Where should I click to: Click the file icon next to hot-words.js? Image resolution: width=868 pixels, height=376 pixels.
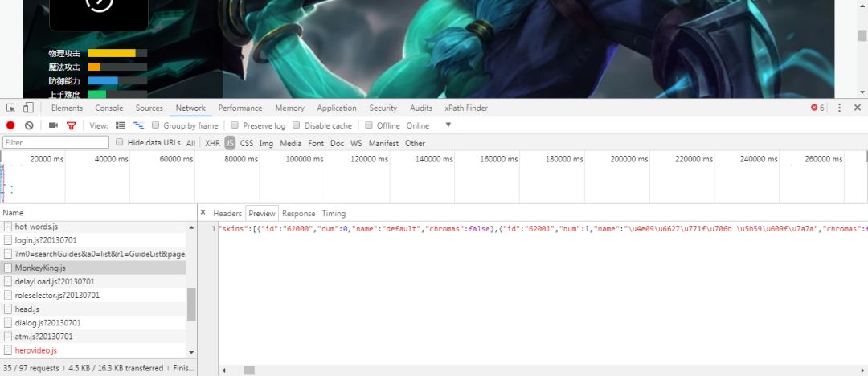tap(8, 227)
